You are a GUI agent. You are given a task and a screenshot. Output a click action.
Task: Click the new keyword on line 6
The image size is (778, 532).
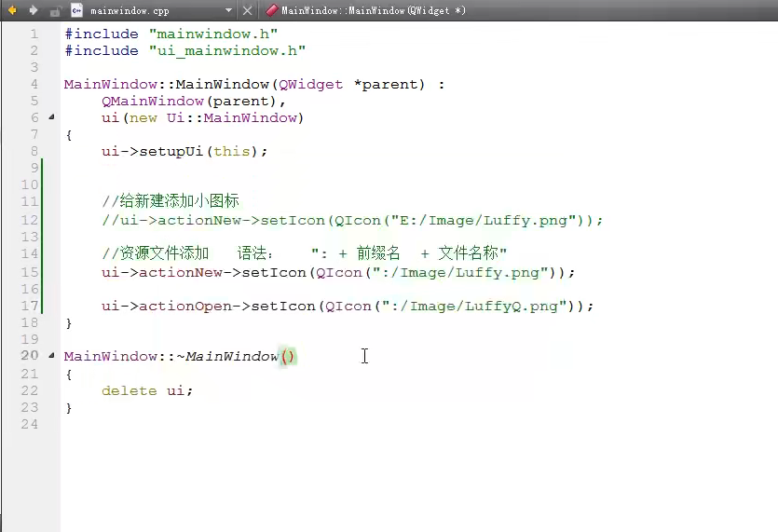[x=143, y=118]
